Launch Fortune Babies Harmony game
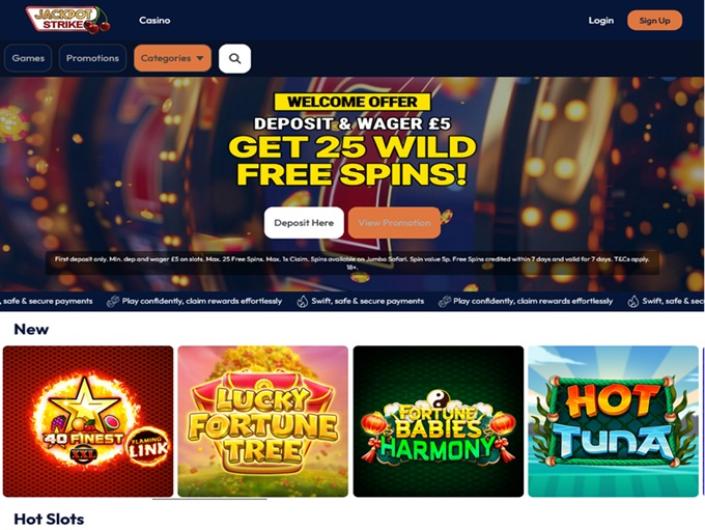Screen dimensions: 705x530 click(438, 421)
